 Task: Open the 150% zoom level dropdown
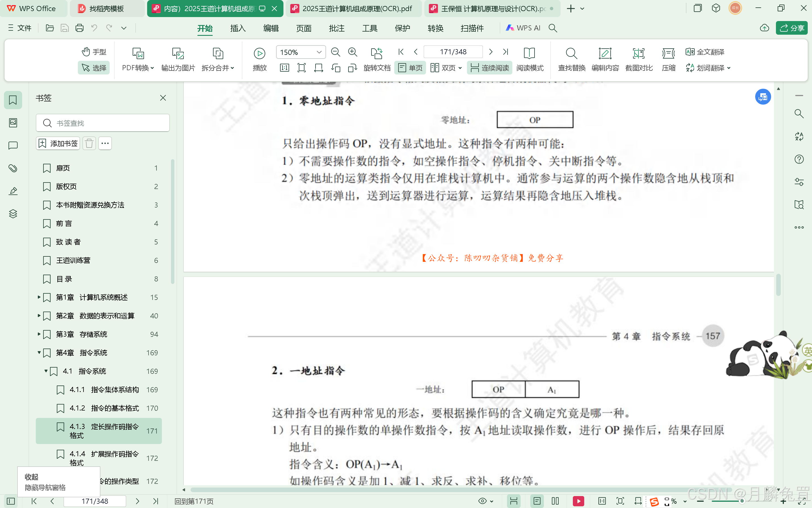[319, 52]
